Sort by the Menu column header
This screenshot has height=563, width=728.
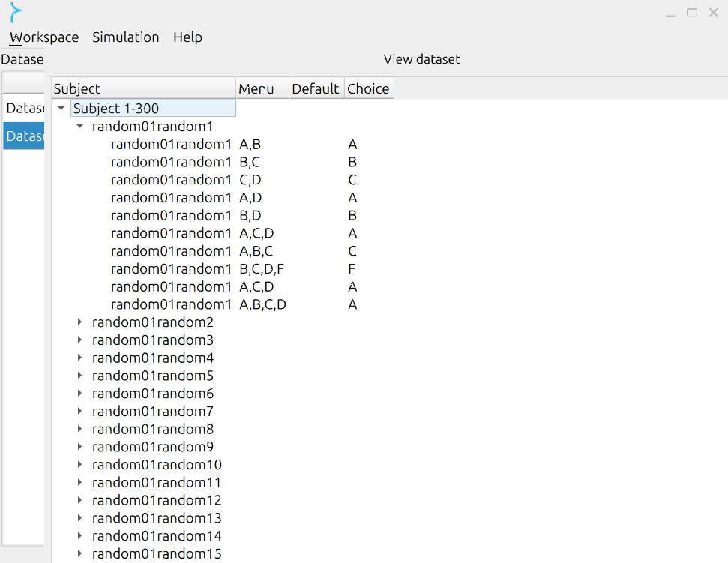[x=262, y=88]
